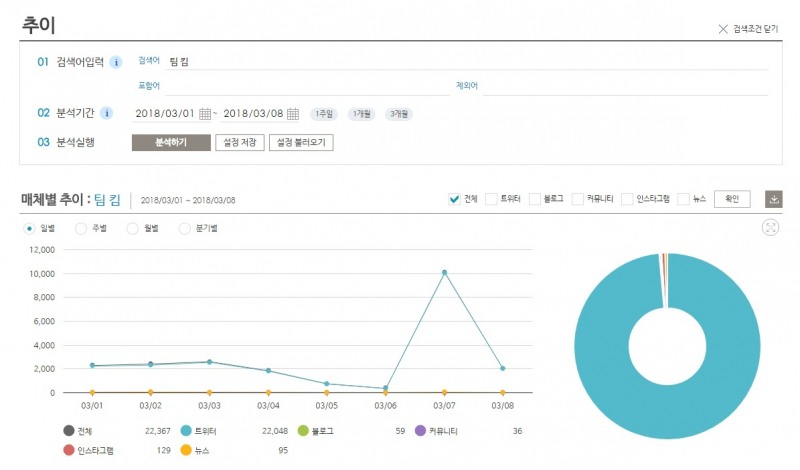Open info icon next to 검색어입력
Image resolution: width=800 pixels, height=470 pixels.
(116, 62)
